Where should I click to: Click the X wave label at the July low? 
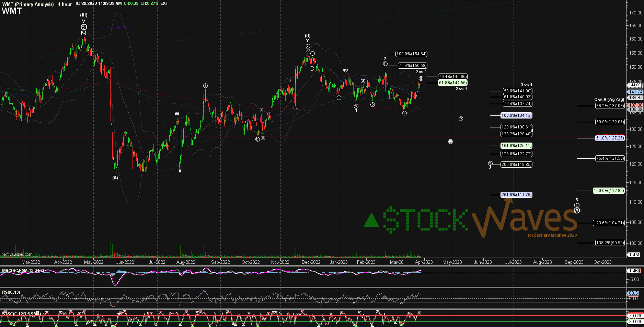point(180,171)
